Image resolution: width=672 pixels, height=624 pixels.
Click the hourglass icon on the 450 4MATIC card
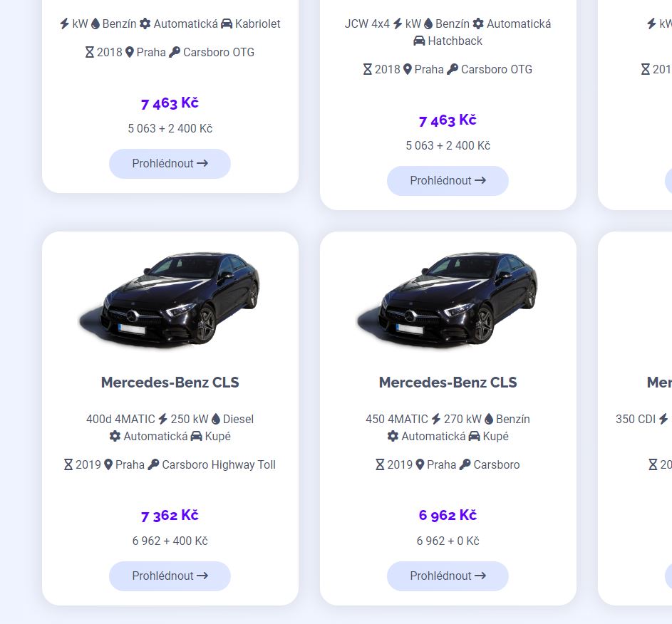coord(381,464)
